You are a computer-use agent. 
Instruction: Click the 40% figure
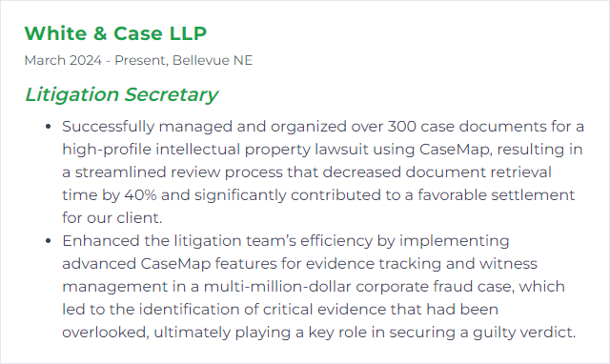pos(140,195)
